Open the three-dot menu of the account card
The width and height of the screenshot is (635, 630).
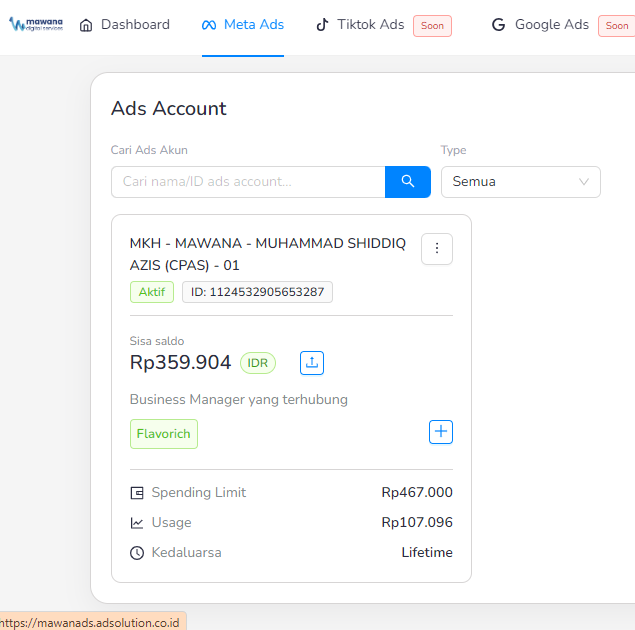point(437,249)
